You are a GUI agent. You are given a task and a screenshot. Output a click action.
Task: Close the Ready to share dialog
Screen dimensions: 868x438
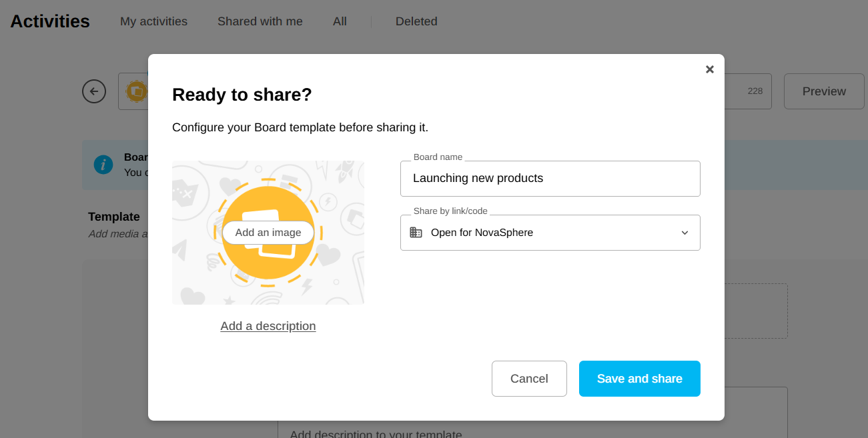(x=709, y=69)
